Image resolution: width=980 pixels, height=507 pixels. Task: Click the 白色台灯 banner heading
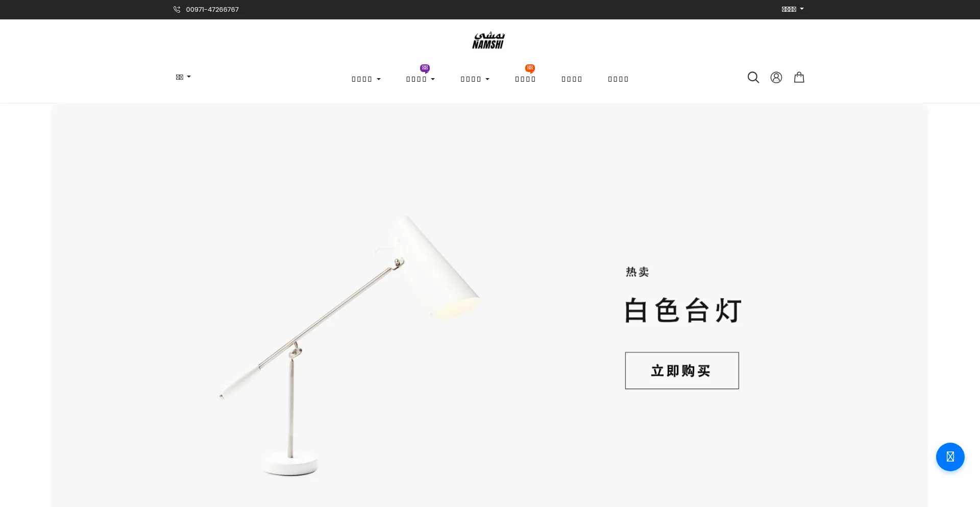[683, 310]
